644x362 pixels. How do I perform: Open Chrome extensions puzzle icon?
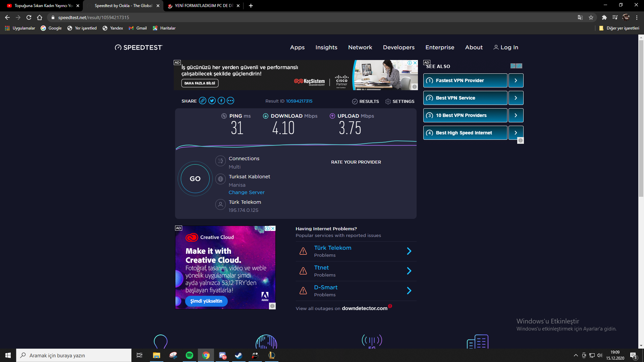point(604,17)
